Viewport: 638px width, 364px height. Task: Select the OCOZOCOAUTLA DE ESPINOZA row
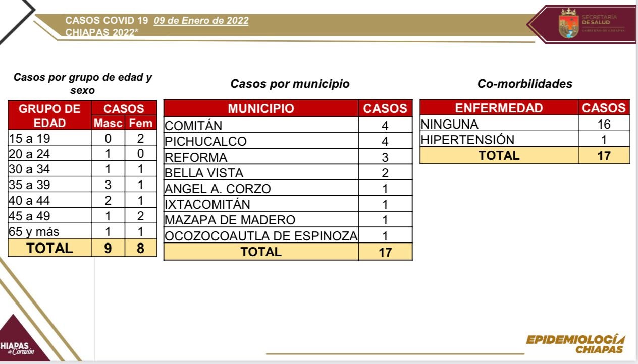click(x=288, y=235)
